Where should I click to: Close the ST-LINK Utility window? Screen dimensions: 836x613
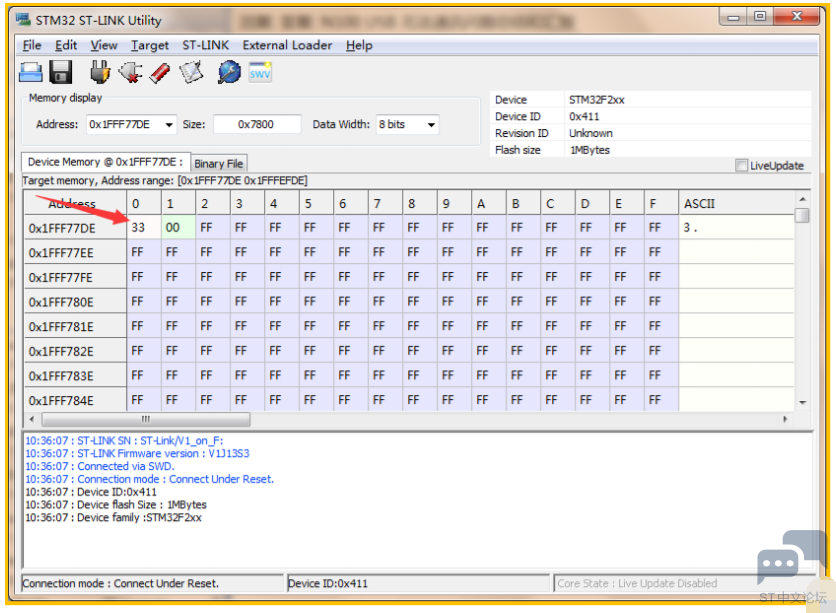797,17
